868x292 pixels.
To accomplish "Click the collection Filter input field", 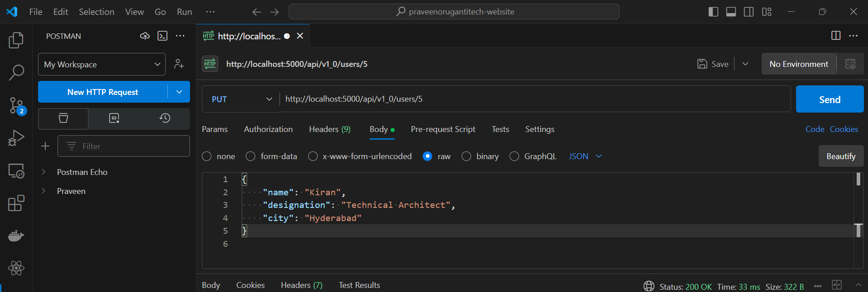I will [124, 146].
